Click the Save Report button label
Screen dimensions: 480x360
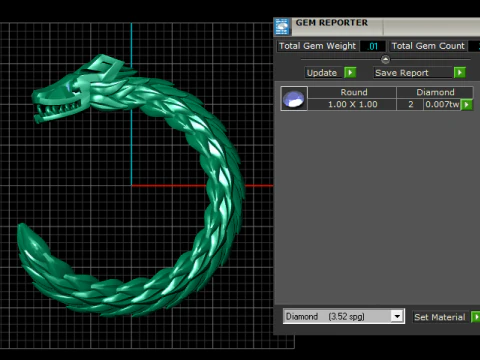[413, 73]
